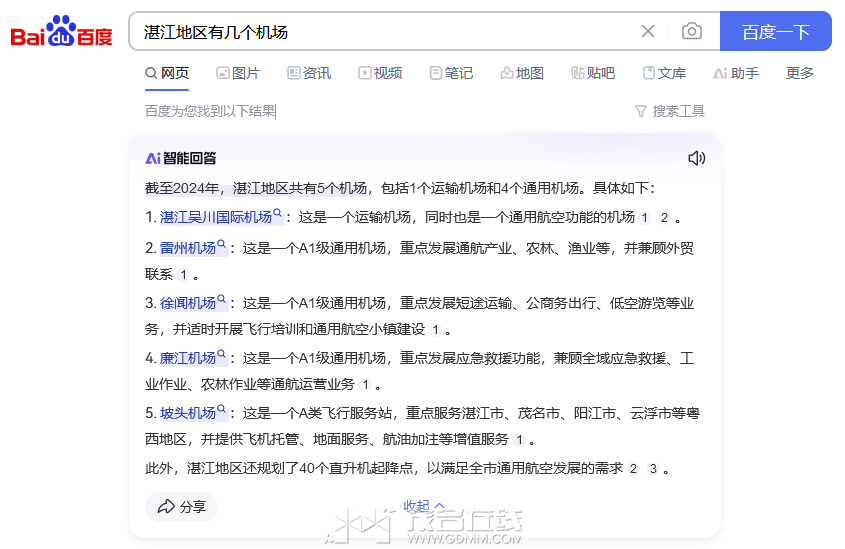Click the filter funnel icon beside 搜索工具
The image size is (845, 549).
(x=640, y=111)
